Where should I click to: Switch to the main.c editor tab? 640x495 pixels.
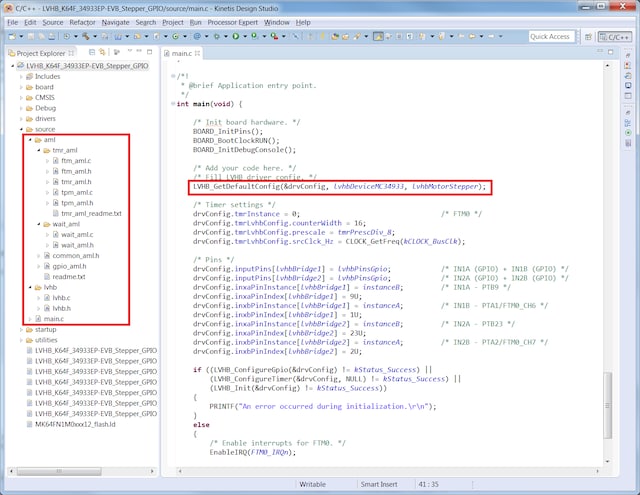point(181,52)
